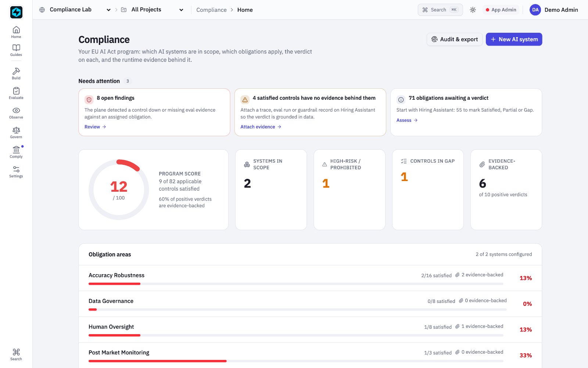Screen dimensions: 588x368
Task: Click the 33% value for Post Market Monitoring
Action: pyautogui.click(x=526, y=355)
